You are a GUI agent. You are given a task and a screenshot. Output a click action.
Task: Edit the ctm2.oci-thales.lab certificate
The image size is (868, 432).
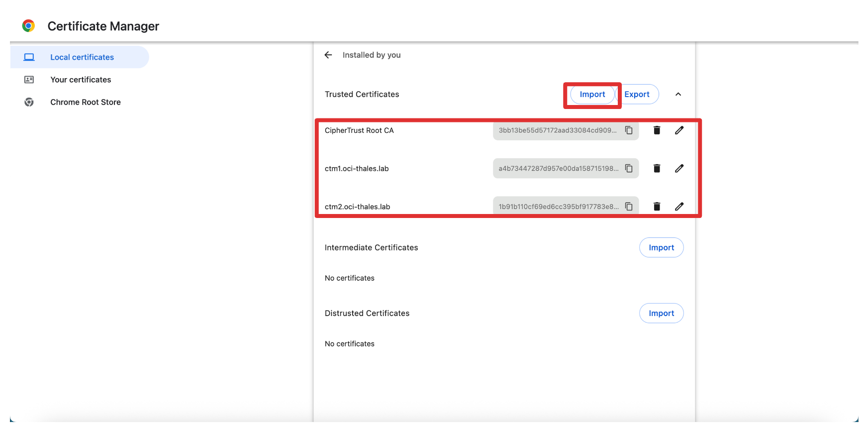point(679,207)
